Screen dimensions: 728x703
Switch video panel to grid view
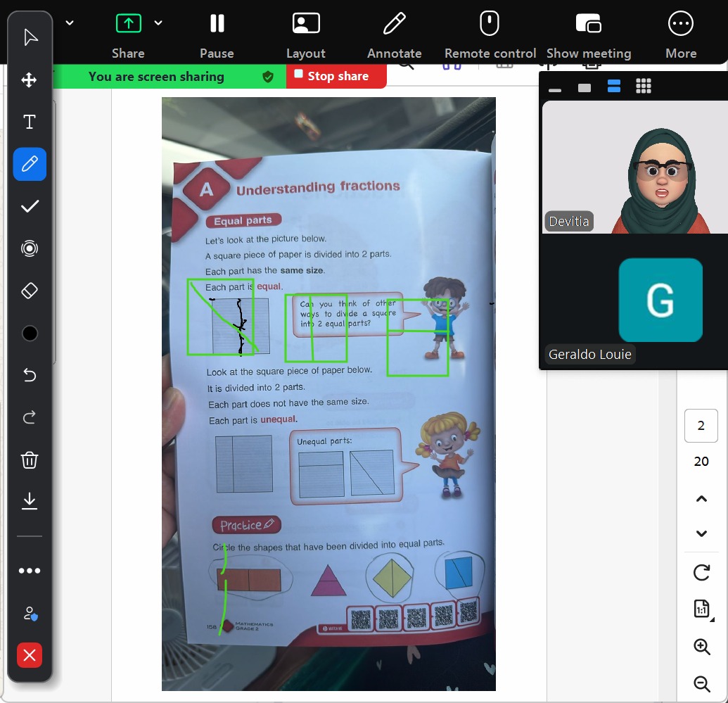click(644, 86)
